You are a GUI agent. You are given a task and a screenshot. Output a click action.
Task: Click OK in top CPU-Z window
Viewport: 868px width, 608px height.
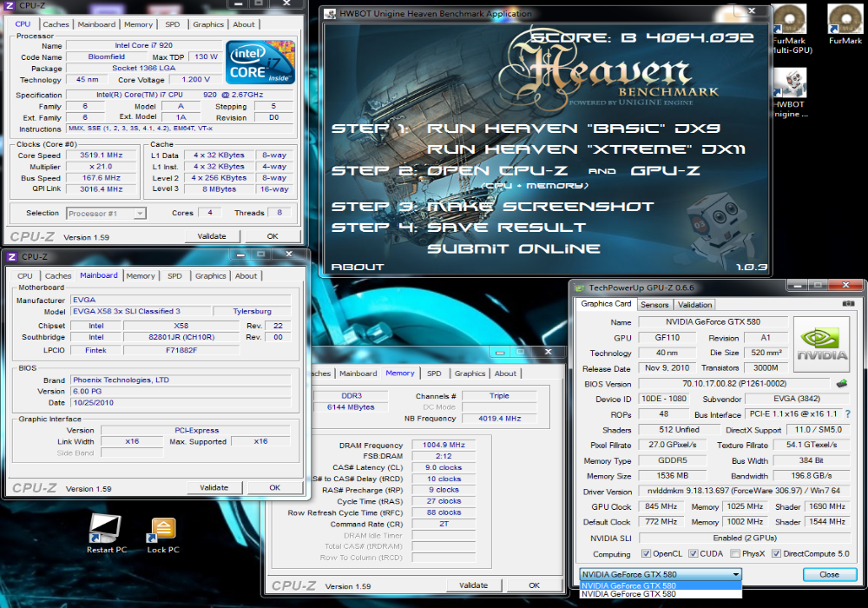pyautogui.click(x=273, y=236)
